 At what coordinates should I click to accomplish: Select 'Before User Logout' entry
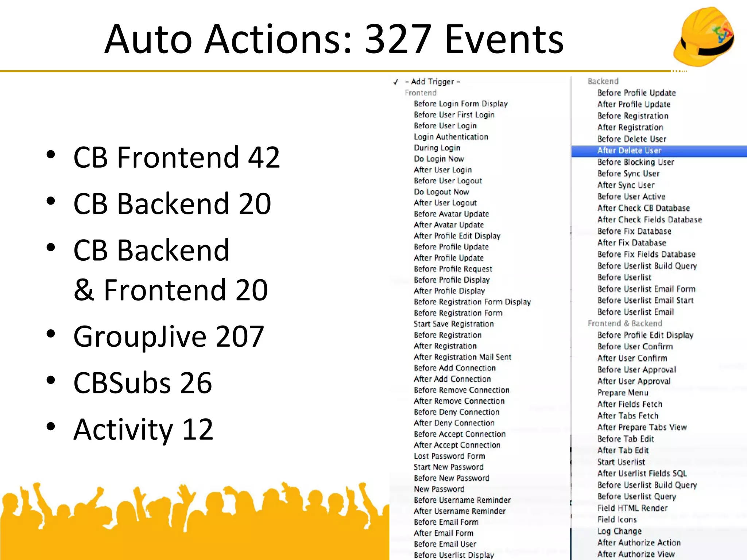pos(448,181)
